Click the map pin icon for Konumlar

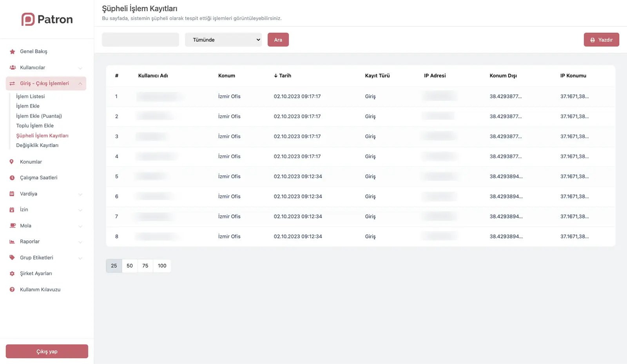coord(12,162)
